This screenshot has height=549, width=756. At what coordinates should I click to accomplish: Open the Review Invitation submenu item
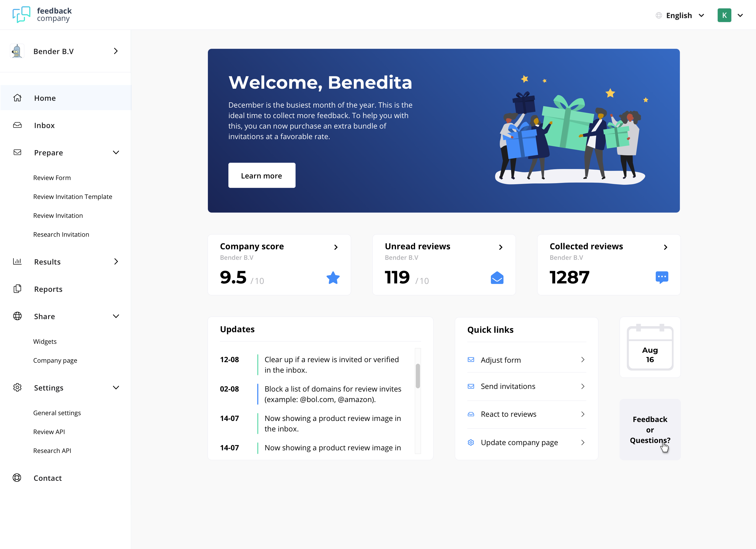pos(58,216)
